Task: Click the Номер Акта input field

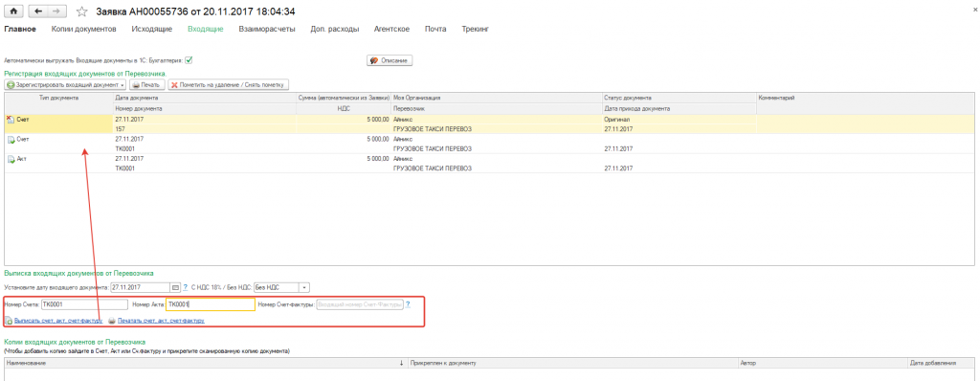Action: [x=210, y=304]
